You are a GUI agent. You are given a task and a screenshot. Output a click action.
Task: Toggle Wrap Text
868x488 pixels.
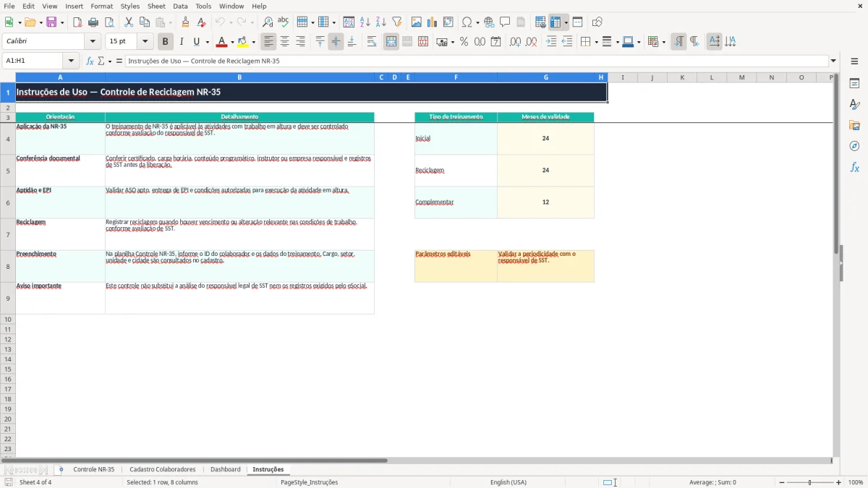pos(372,42)
